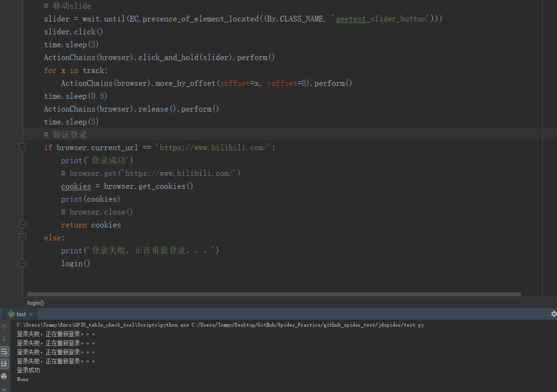Click the 'for x in track:' line
Image resolution: width=557 pixels, height=392 pixels.
click(76, 70)
